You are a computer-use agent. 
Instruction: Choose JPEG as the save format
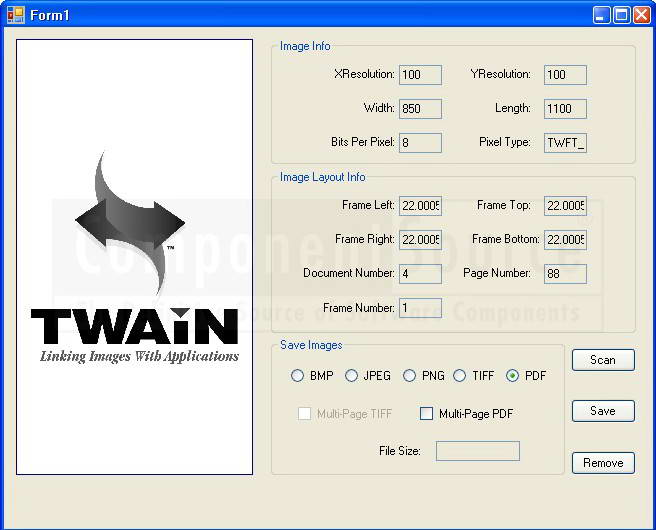click(x=351, y=376)
